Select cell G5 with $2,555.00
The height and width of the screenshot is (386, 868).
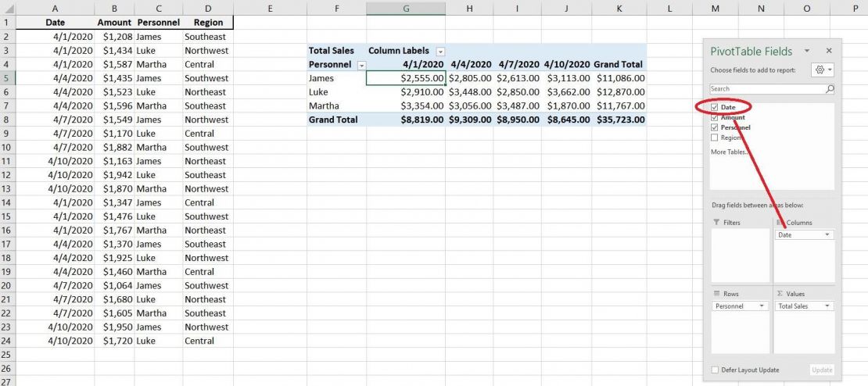tap(406, 78)
